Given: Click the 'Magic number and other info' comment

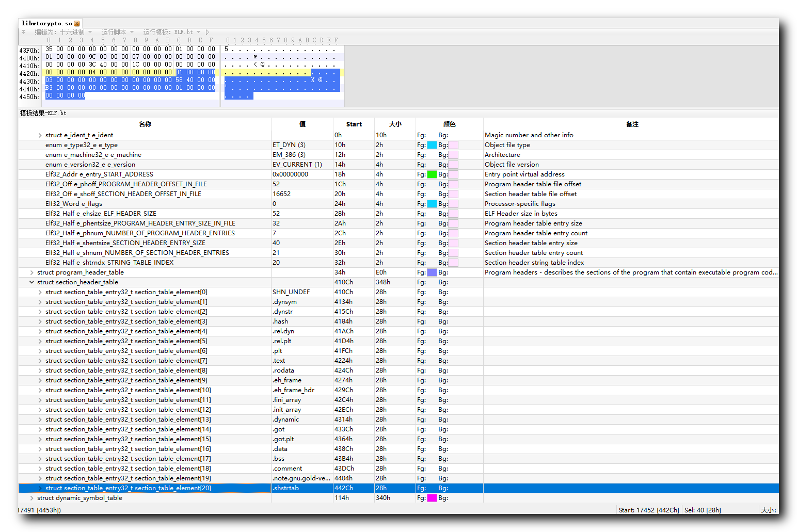Looking at the screenshot, I should point(529,135).
